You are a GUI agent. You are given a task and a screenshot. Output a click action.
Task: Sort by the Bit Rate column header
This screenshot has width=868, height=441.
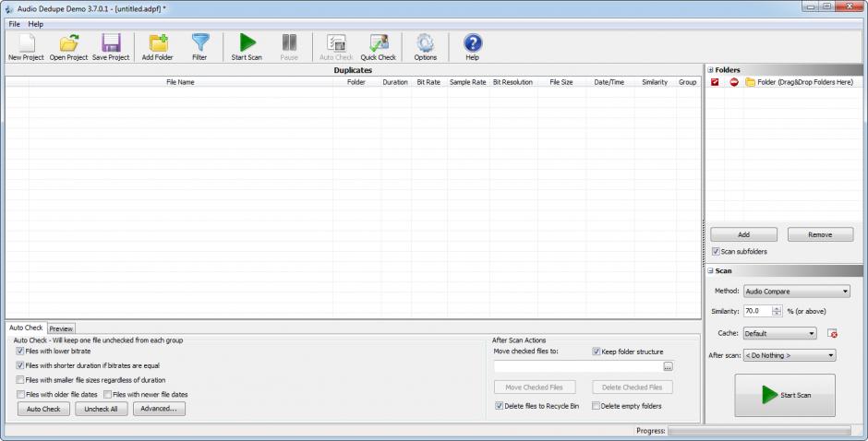tap(428, 82)
